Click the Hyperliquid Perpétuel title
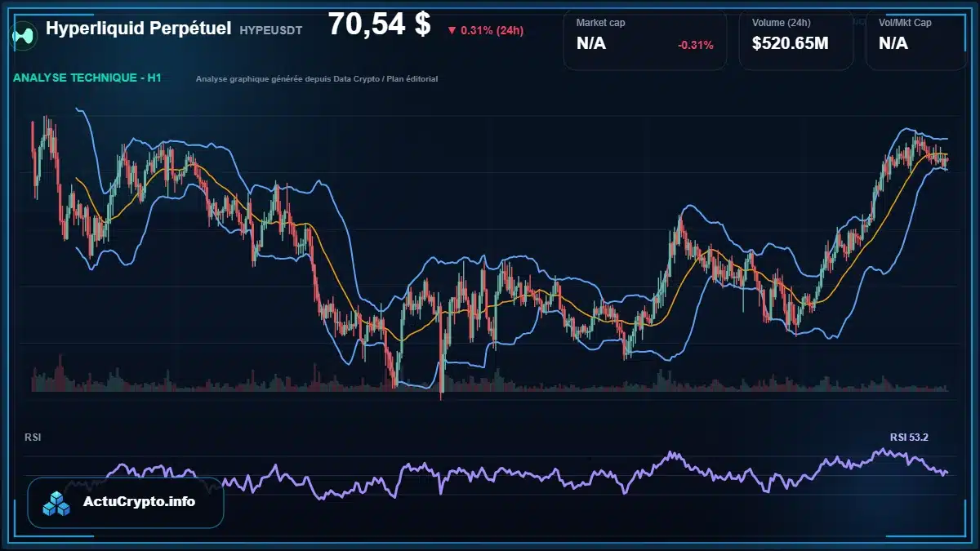Viewport: 980px width, 551px height. pos(138,29)
